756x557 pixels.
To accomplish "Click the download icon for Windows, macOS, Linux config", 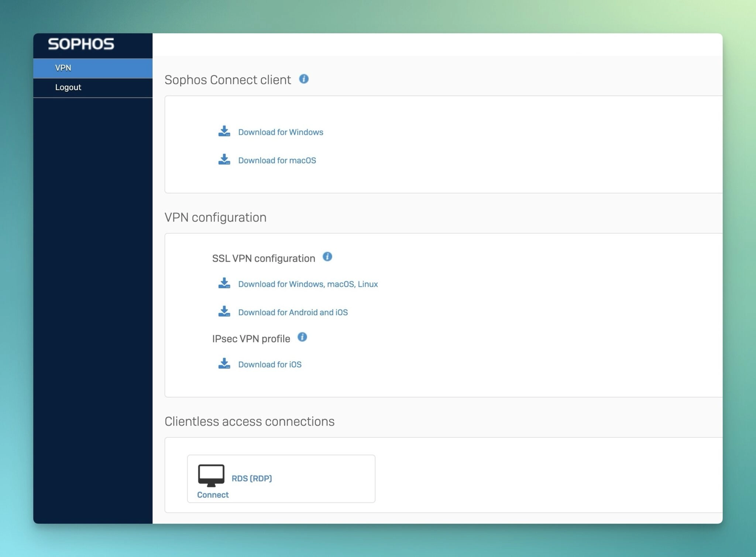I will [x=224, y=283].
